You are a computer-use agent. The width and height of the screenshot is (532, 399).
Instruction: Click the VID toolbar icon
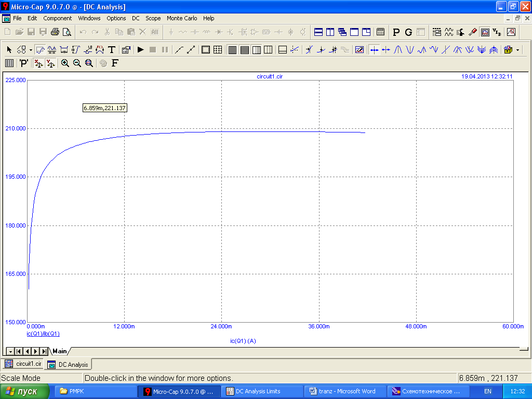point(497,32)
